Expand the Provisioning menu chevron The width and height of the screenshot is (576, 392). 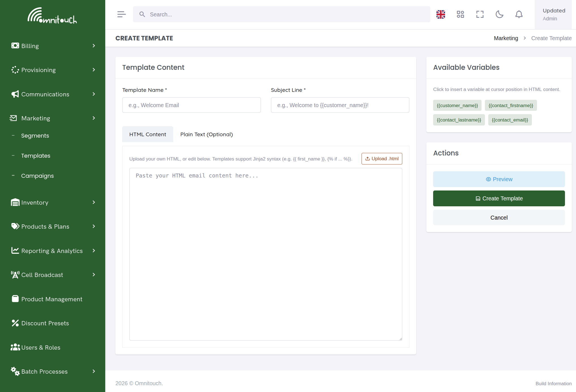click(94, 70)
